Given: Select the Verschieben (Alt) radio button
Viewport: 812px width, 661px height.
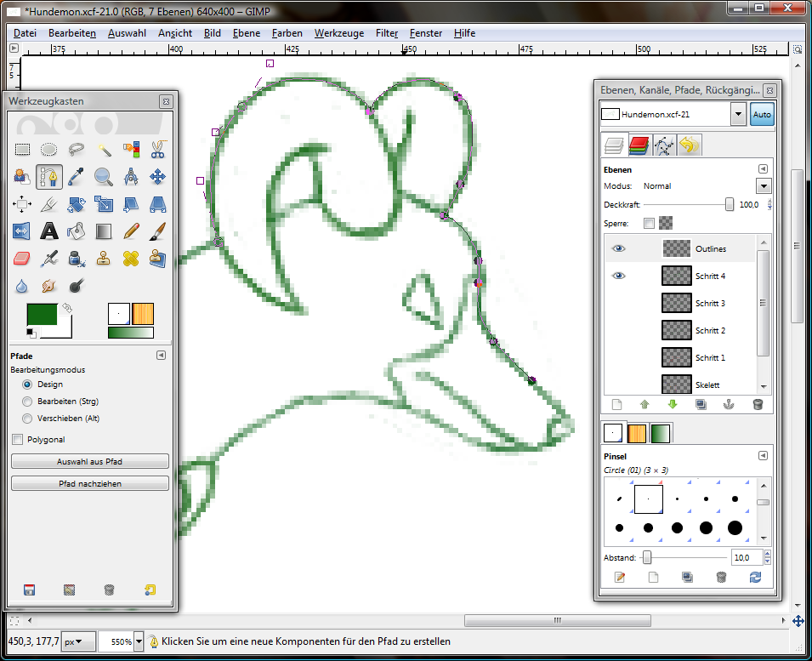Looking at the screenshot, I should pyautogui.click(x=27, y=419).
